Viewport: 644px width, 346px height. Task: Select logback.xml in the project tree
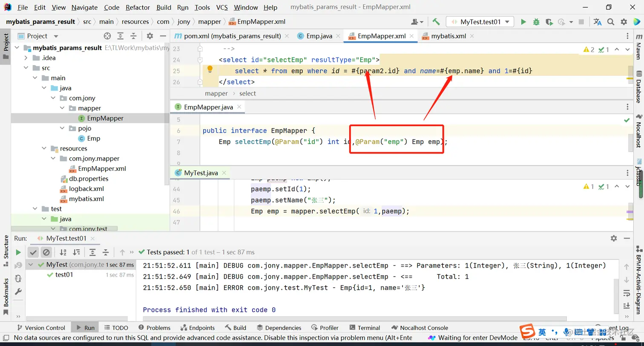pyautogui.click(x=86, y=189)
